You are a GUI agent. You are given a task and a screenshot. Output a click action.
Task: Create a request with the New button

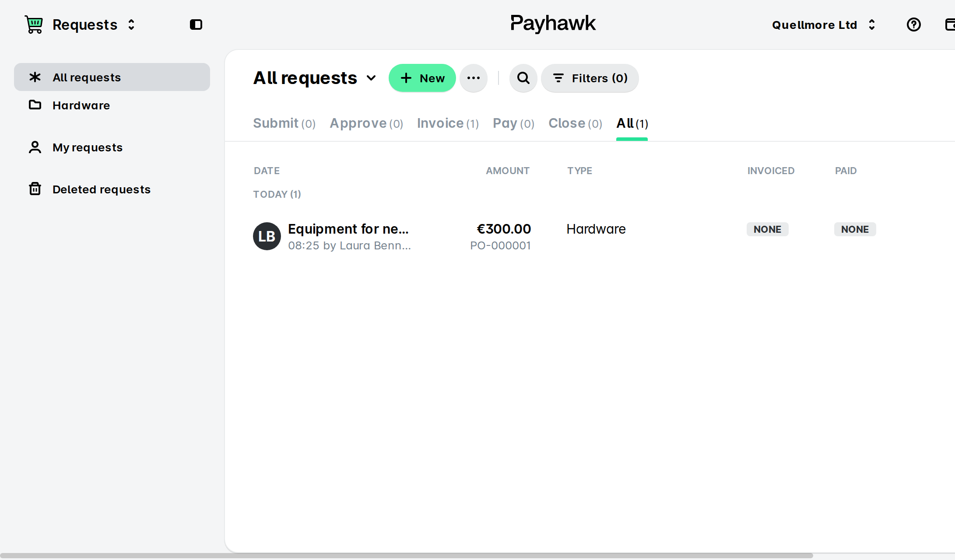422,78
